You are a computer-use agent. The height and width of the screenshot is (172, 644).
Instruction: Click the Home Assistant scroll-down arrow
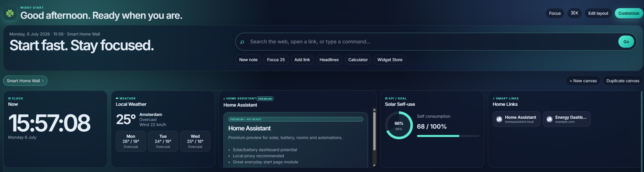(374, 165)
